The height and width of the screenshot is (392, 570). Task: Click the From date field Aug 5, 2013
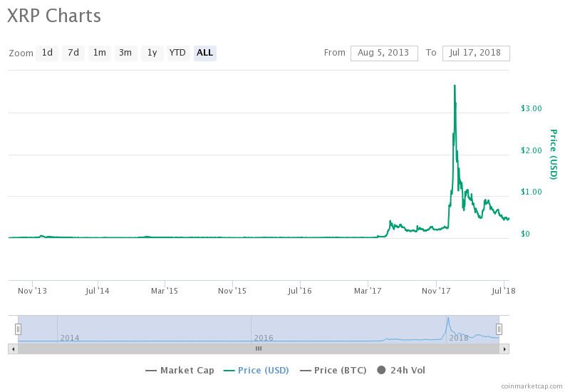click(x=384, y=53)
